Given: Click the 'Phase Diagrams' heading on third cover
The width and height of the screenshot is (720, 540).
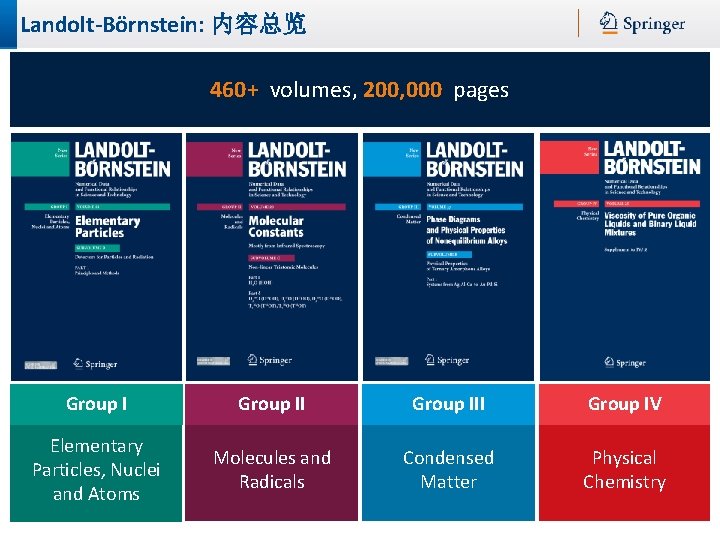Looking at the screenshot, I should click(453, 219).
